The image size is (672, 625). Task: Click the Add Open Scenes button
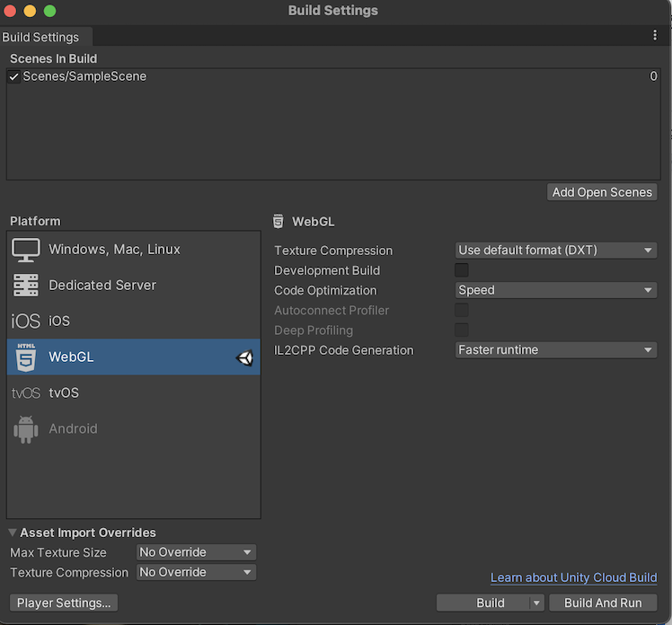pyautogui.click(x=602, y=192)
